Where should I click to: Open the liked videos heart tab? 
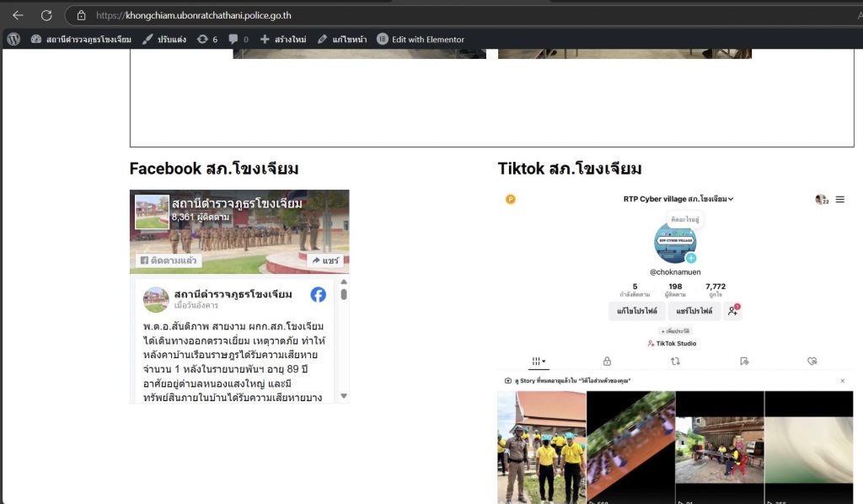click(x=812, y=361)
